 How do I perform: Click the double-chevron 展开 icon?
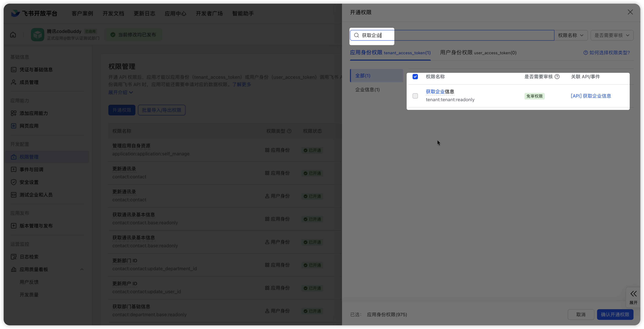[633, 294]
